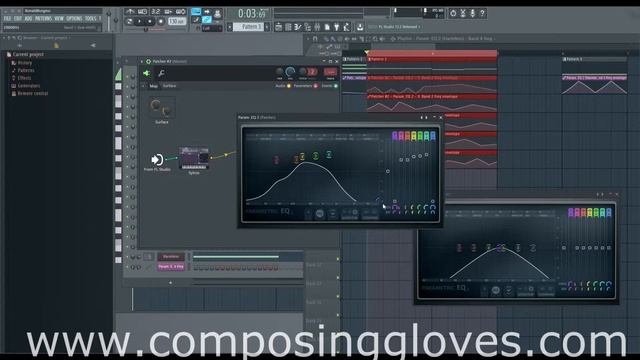640x360 pixels.
Task: Click the power-shaped icon in top toolbar
Action: (453, 13)
